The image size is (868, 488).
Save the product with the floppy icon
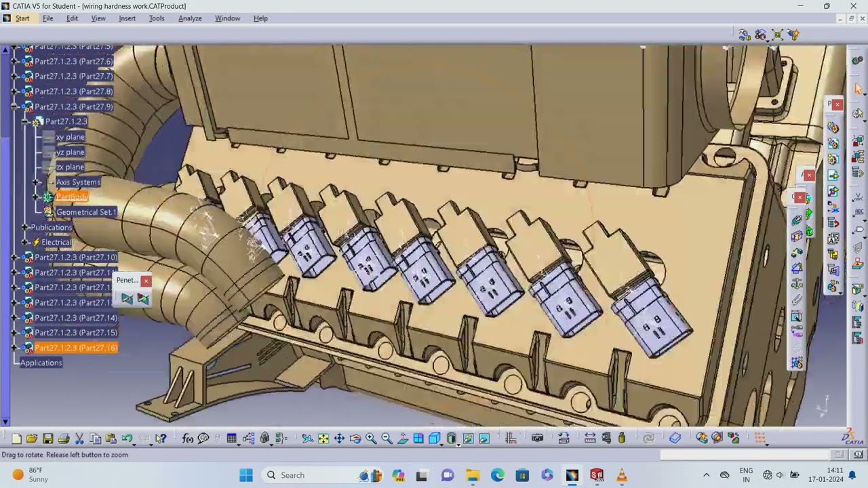pyautogui.click(x=47, y=439)
